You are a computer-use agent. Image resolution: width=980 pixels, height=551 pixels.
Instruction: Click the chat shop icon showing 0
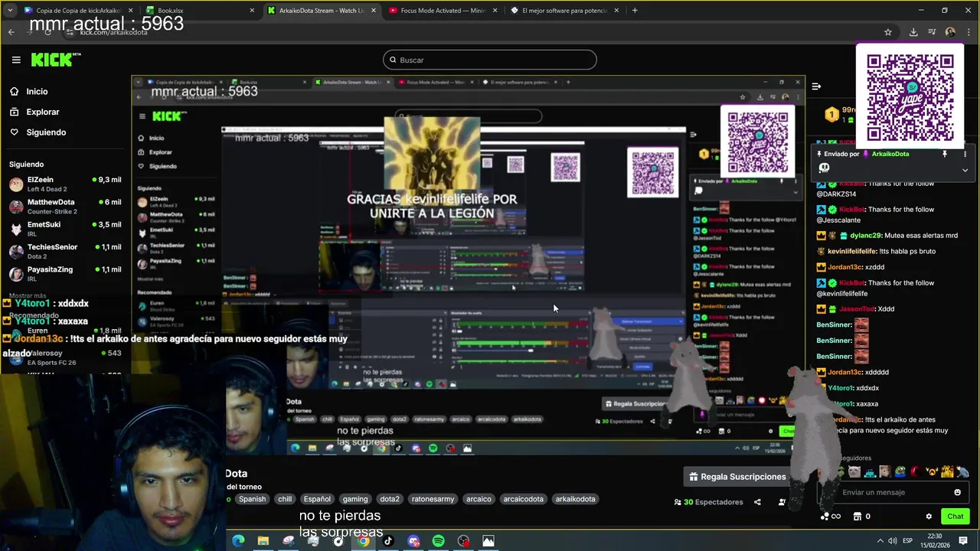tap(861, 517)
